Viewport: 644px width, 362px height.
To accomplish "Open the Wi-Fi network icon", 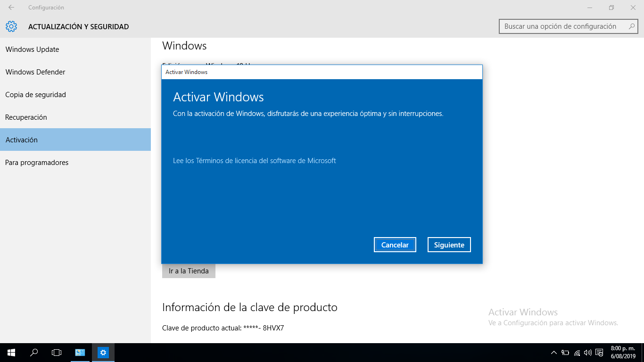I will pos(577,353).
